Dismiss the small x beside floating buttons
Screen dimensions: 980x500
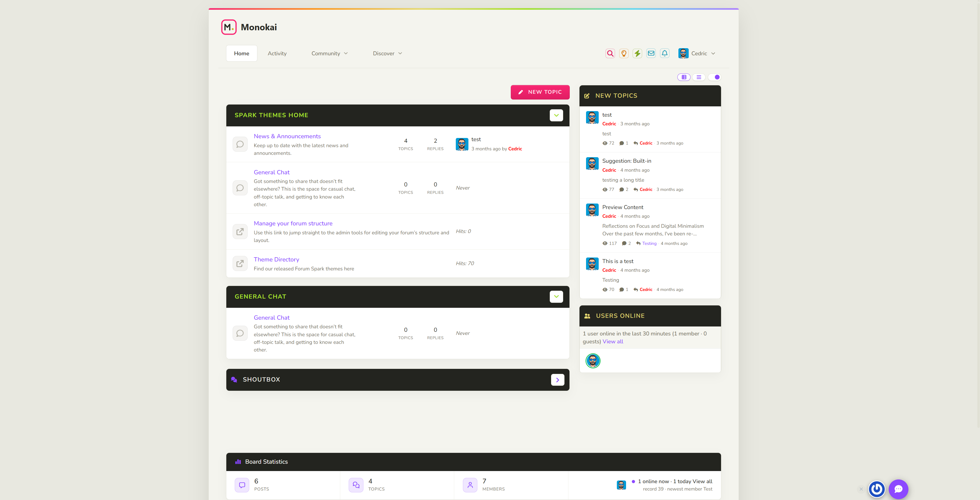pyautogui.click(x=861, y=489)
